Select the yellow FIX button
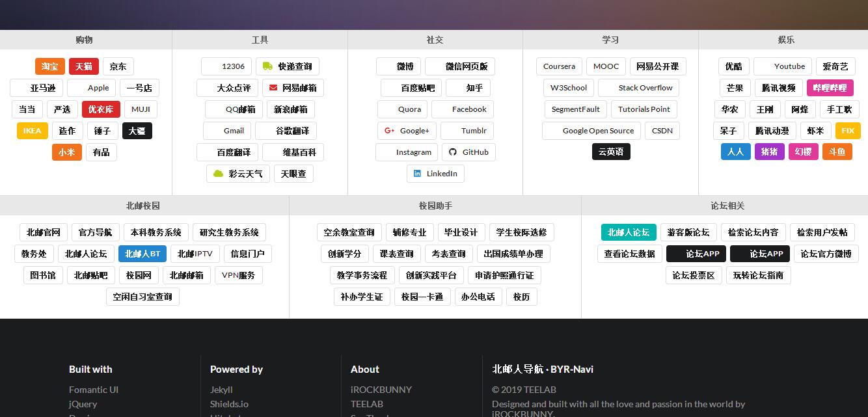The image size is (868, 417). pyautogui.click(x=848, y=131)
